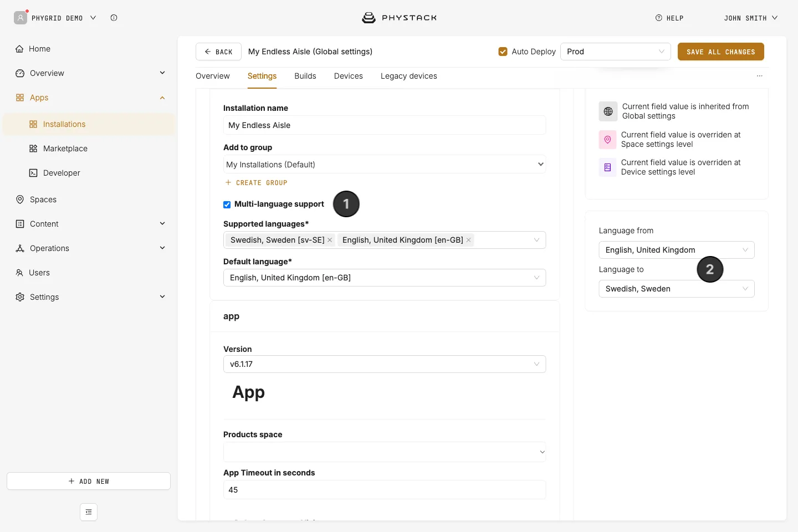Click the Back button

tap(218, 52)
